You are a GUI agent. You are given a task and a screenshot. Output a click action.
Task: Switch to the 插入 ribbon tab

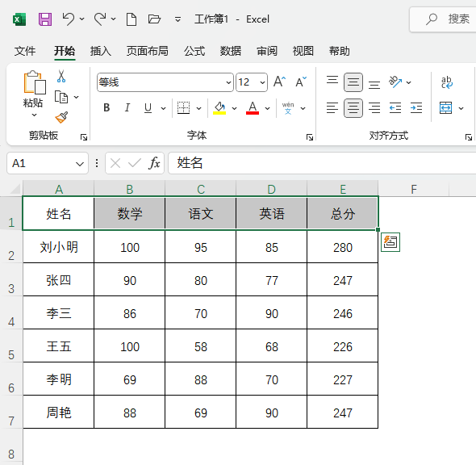tap(101, 51)
